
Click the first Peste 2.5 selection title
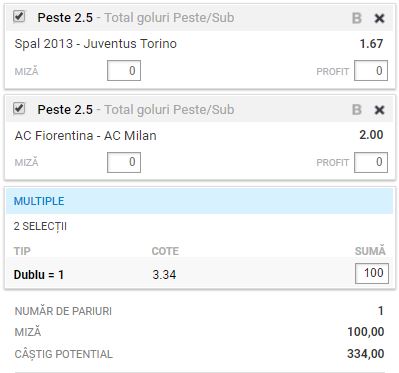[x=65, y=18]
